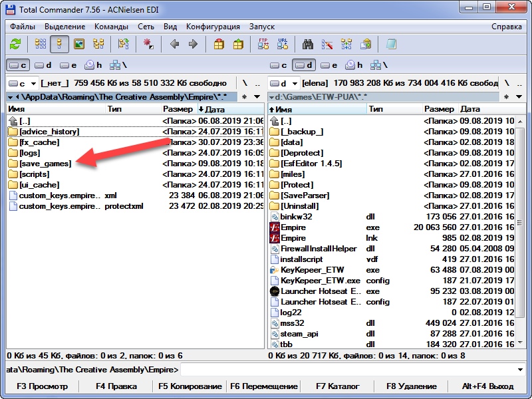
Task: Toggle the Full details view toolbar button
Action: [x=59, y=44]
